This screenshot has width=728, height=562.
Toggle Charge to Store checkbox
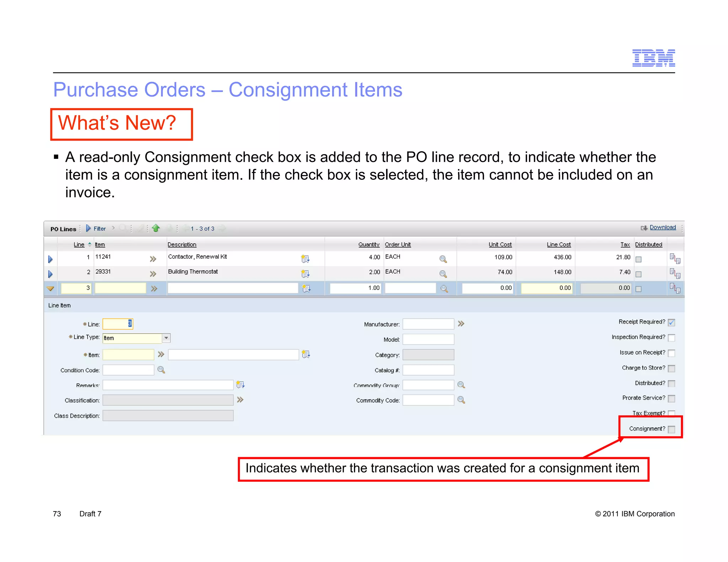(671, 368)
